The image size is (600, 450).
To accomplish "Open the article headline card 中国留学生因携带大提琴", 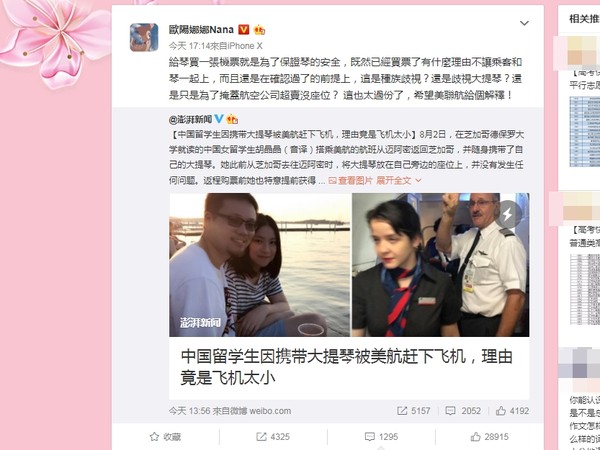I will pos(349,368).
